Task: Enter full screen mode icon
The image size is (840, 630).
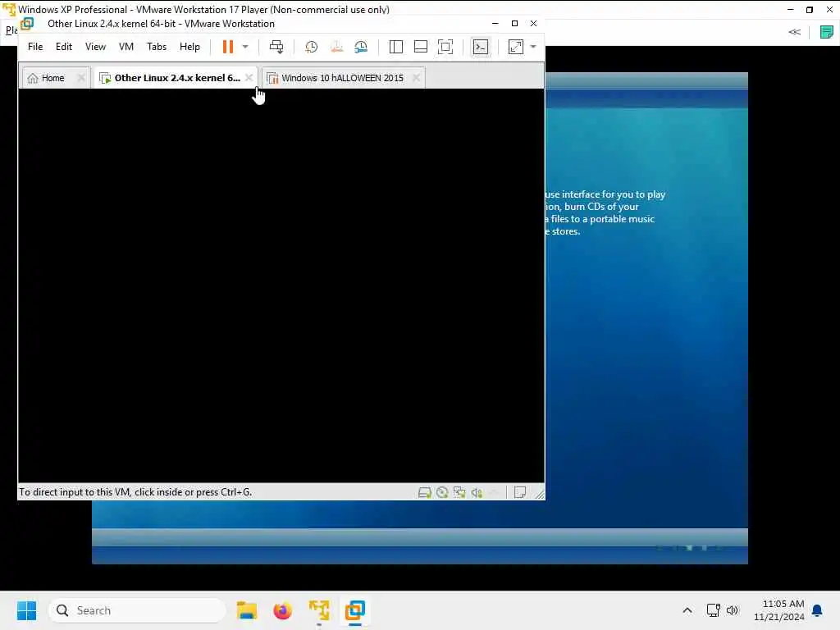Action: click(x=445, y=47)
